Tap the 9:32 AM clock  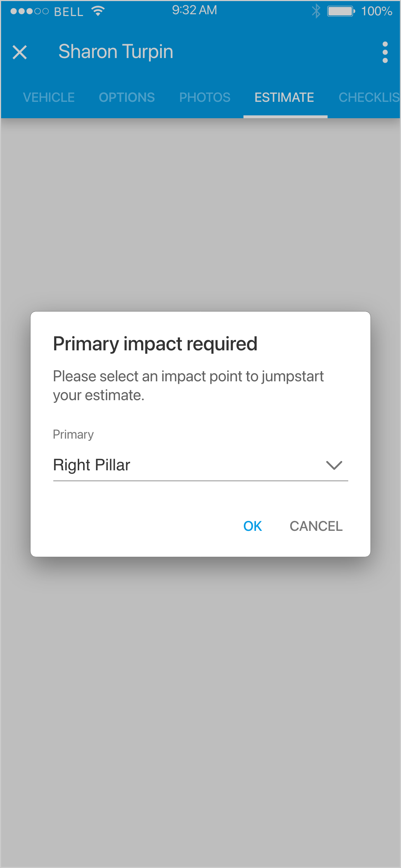[194, 10]
